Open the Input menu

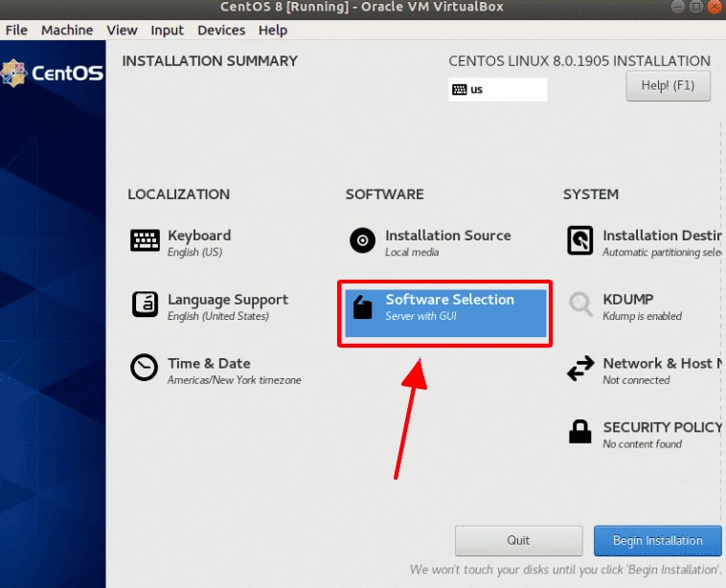coord(168,30)
